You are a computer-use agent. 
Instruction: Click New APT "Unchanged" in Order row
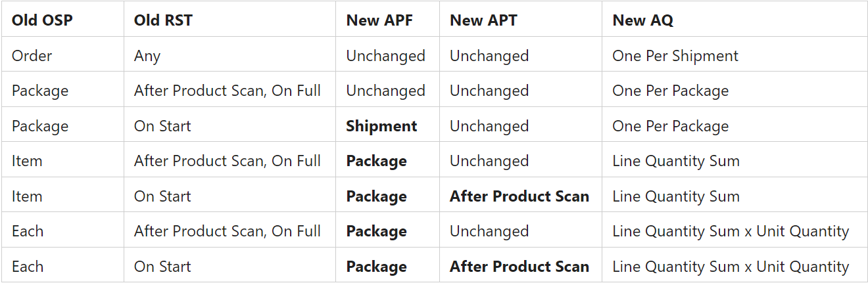pos(489,56)
